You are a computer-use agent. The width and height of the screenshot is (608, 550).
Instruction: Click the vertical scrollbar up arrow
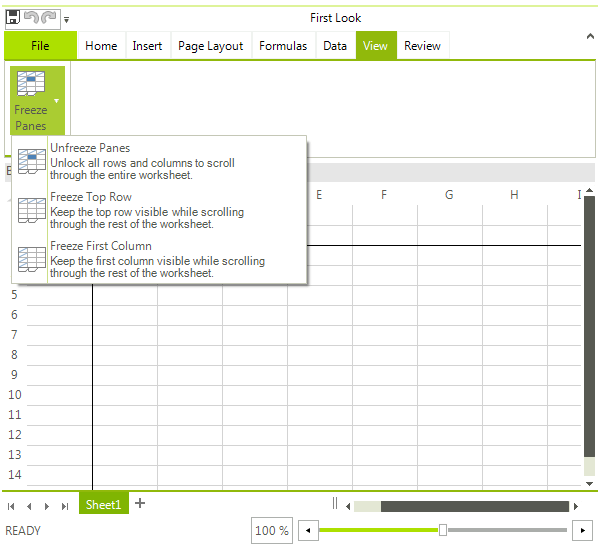point(589,190)
